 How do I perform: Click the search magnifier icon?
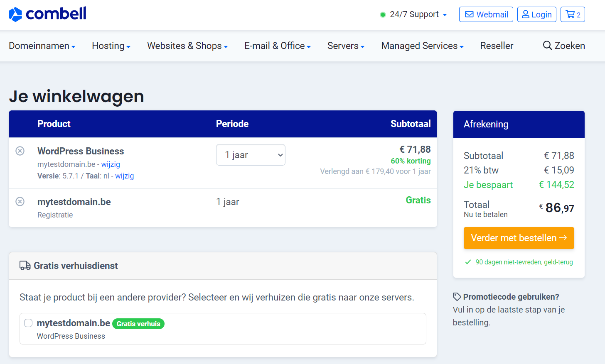click(547, 46)
